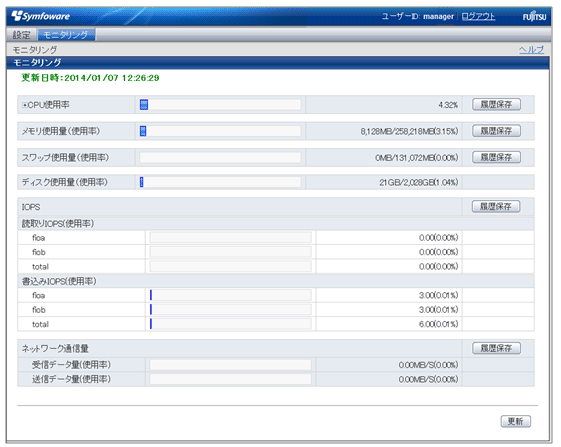The width and height of the screenshot is (561, 447).
Task: Save history for CPU使用率
Action: (496, 105)
